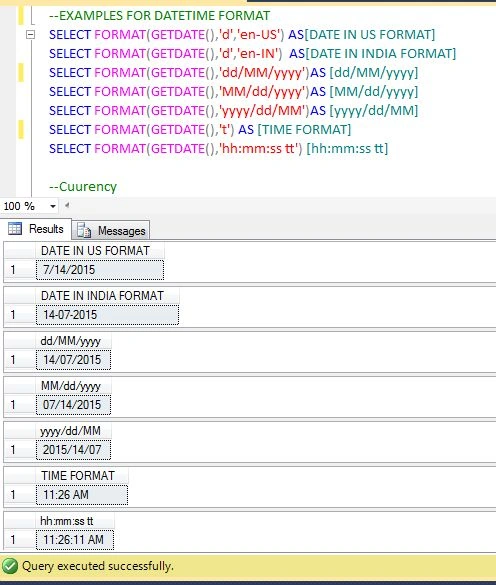Select the cell value 14/07/2015

(x=74, y=360)
